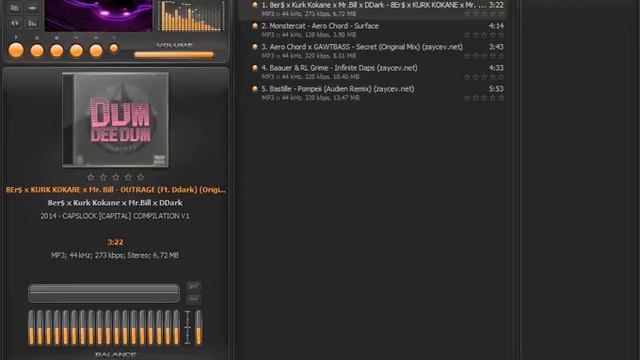The width and height of the screenshot is (640, 360).
Task: Toggle the upper small button right of the equalizer curve
Action: [x=193, y=287]
